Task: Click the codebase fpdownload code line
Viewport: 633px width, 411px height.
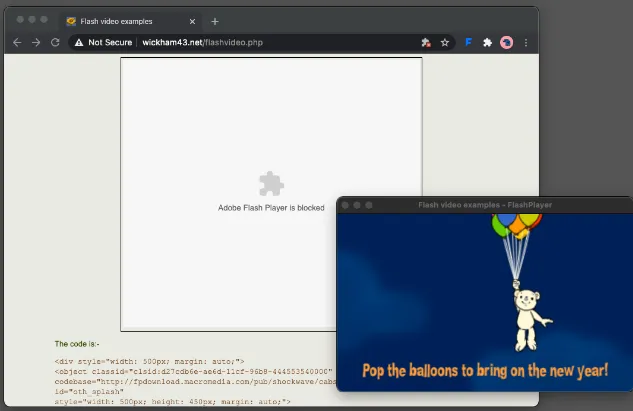Action: tap(195, 382)
